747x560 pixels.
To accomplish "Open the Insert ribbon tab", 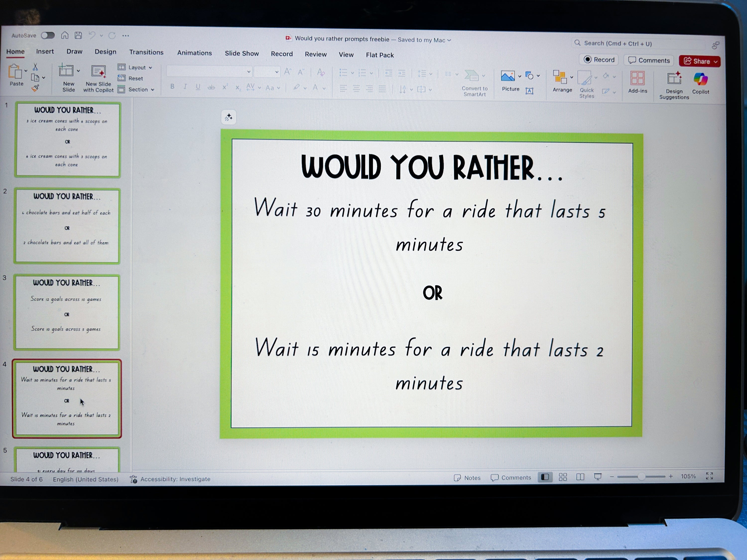I will pyautogui.click(x=45, y=51).
